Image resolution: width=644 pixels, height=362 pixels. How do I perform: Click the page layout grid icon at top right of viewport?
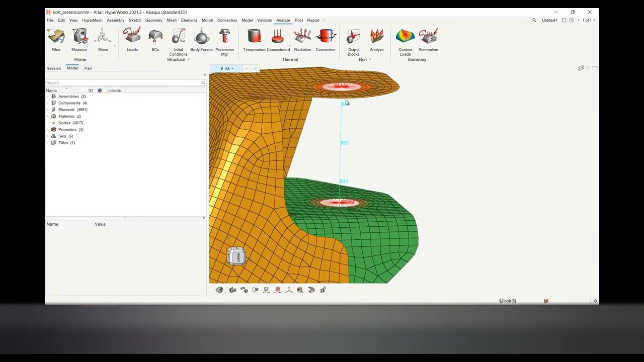(581, 68)
